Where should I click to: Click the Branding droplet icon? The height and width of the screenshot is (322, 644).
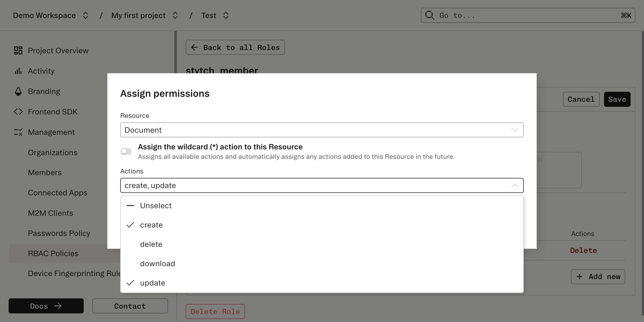click(x=18, y=91)
